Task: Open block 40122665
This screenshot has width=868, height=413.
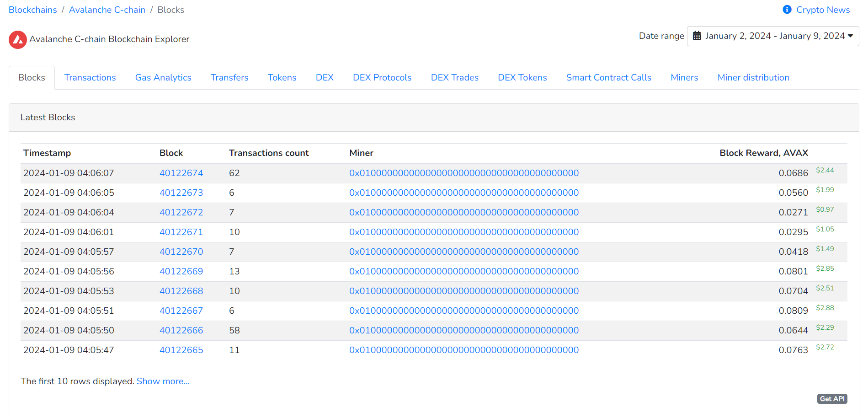Action: tap(181, 350)
